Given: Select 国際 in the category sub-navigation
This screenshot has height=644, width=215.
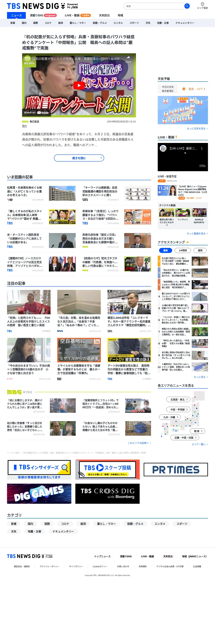Looking at the screenshot, I should pyautogui.click(x=35, y=23).
